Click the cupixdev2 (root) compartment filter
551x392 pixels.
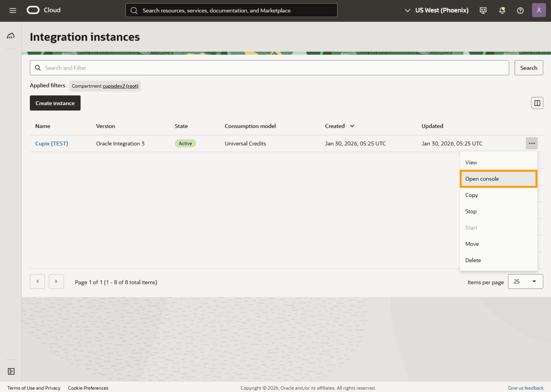pos(121,86)
